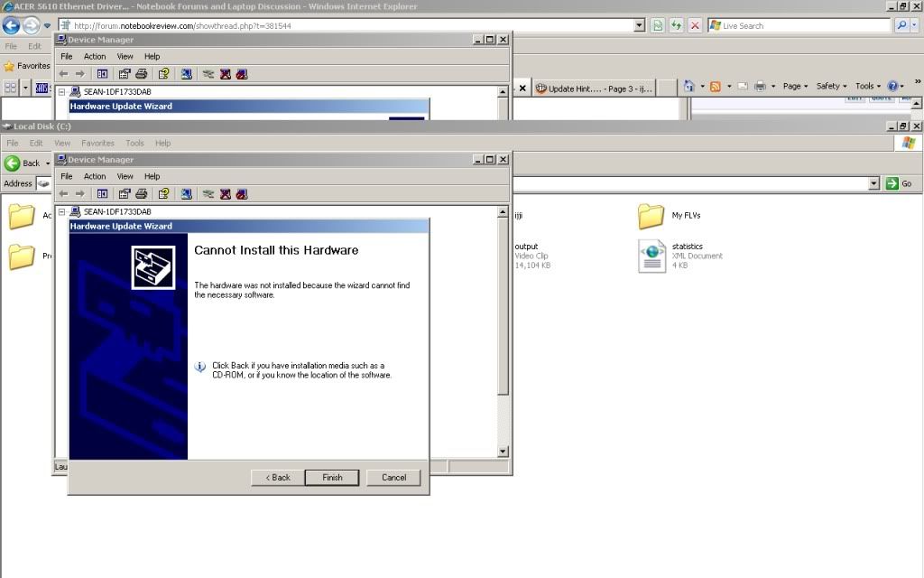Toggle console tree icon in Device Manager over Local Disk
The image size is (924, 578).
pos(102,194)
